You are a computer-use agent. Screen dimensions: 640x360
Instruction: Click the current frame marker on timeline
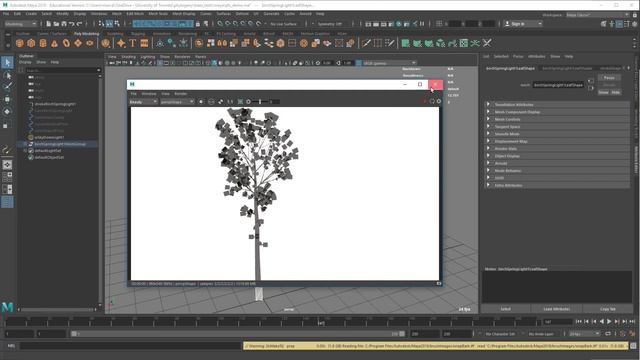321,322
